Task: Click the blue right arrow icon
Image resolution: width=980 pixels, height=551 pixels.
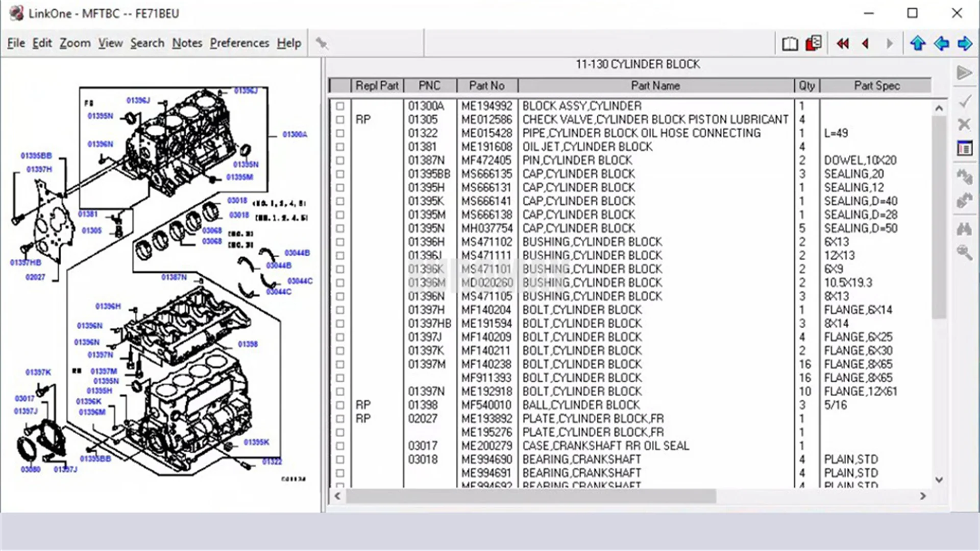Action: click(x=964, y=44)
